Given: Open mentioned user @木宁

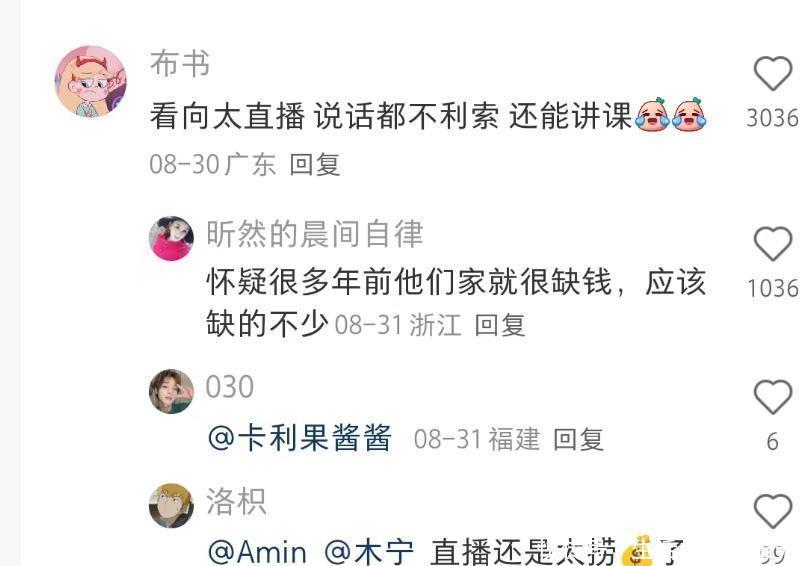Looking at the screenshot, I should click(369, 552).
